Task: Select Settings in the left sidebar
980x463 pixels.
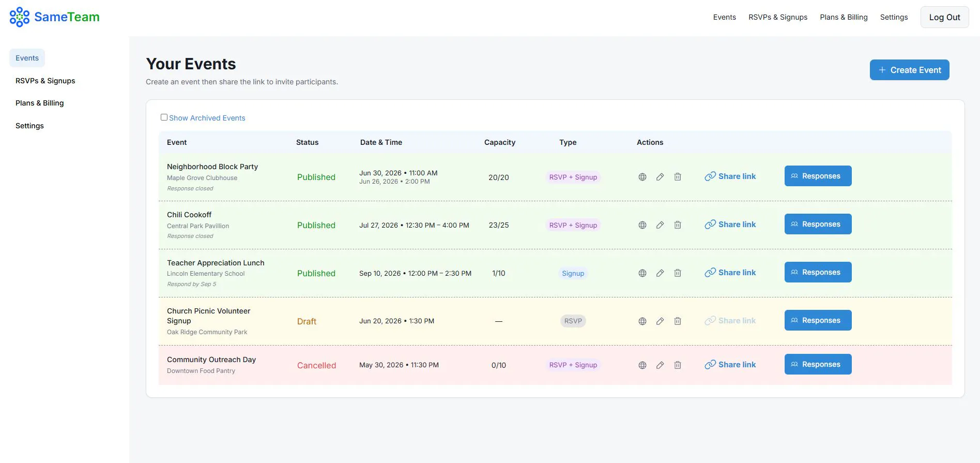Action: (x=29, y=126)
